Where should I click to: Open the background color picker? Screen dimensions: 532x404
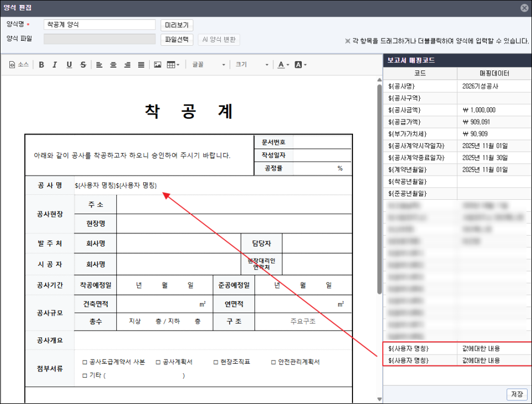click(x=300, y=65)
